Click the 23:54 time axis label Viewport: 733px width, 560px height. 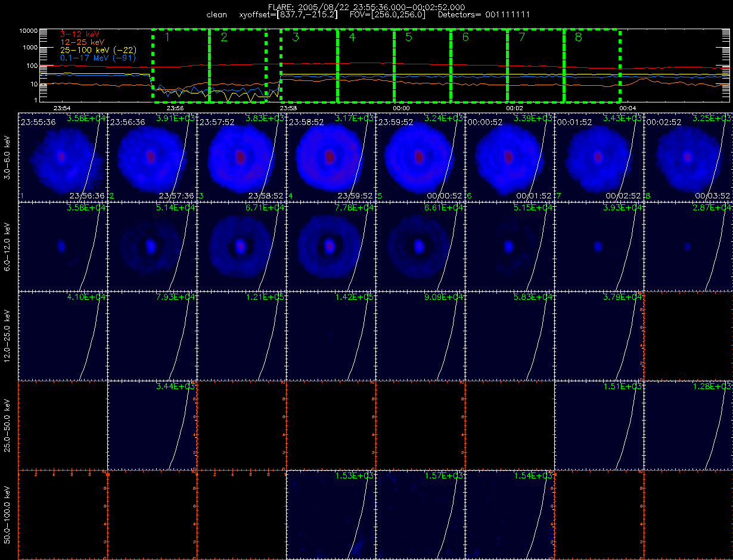62,108
